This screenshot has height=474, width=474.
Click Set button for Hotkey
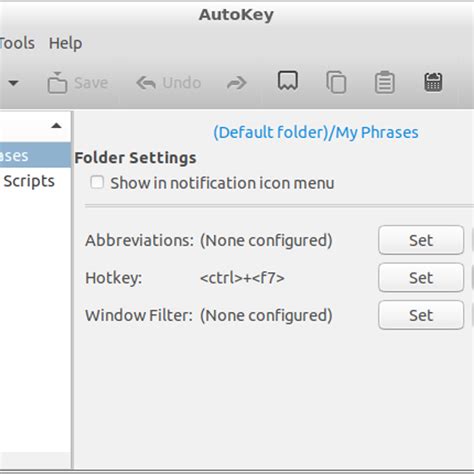pos(421,278)
